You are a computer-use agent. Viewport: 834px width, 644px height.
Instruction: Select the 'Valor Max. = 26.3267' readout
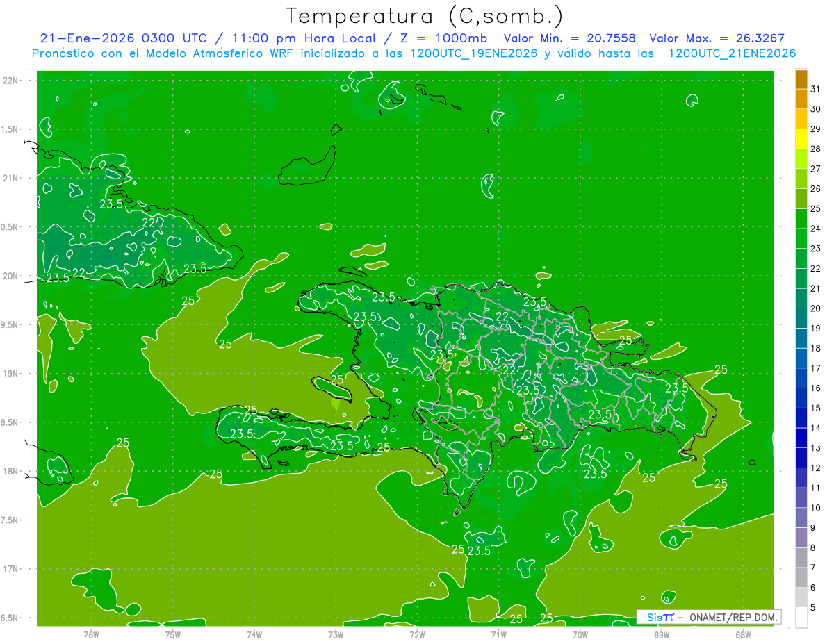(x=717, y=38)
